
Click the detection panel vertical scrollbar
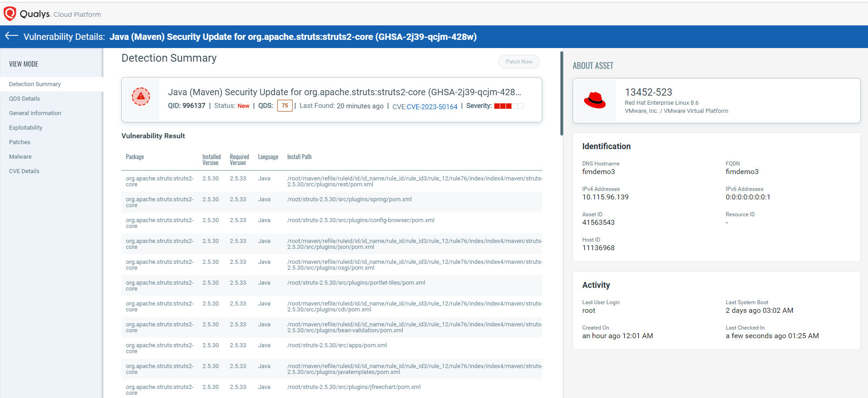tap(562, 93)
